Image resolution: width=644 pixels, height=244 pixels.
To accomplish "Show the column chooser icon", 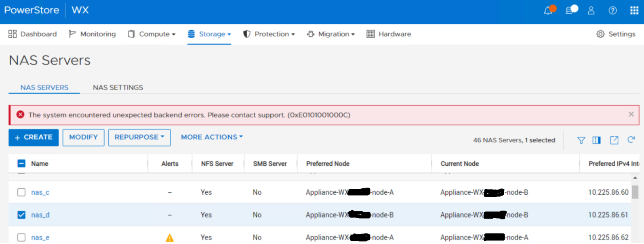I will [596, 140].
